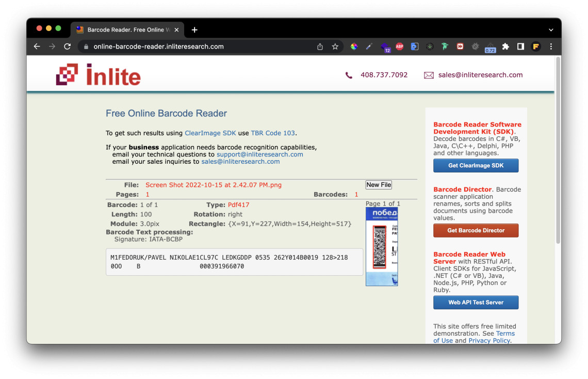This screenshot has height=379, width=588.
Task: Open the share page icon in address bar
Action: pos(320,46)
